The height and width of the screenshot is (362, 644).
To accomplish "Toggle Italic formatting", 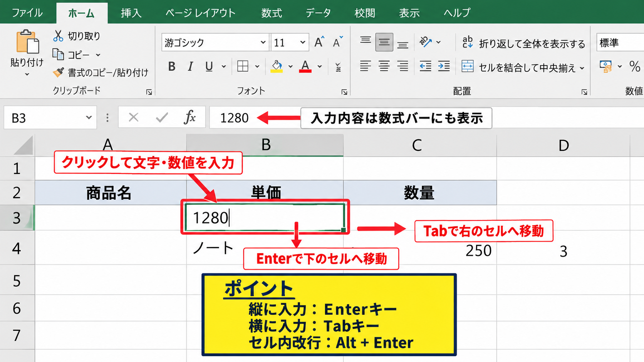I will coord(190,67).
